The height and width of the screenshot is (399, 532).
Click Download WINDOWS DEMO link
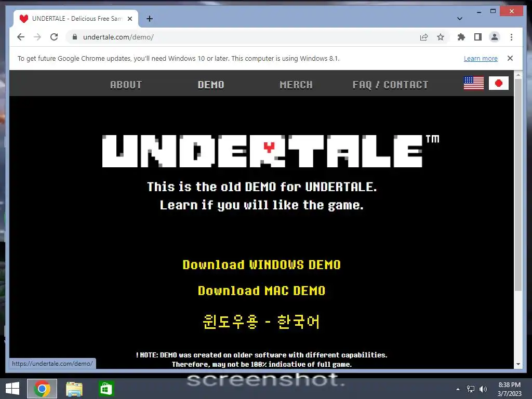tap(261, 264)
